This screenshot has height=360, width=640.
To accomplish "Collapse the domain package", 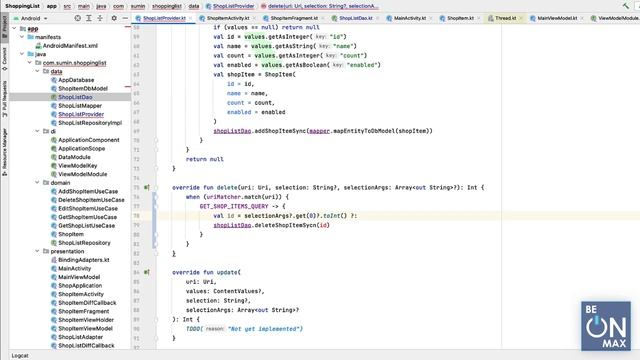I will tap(38, 183).
